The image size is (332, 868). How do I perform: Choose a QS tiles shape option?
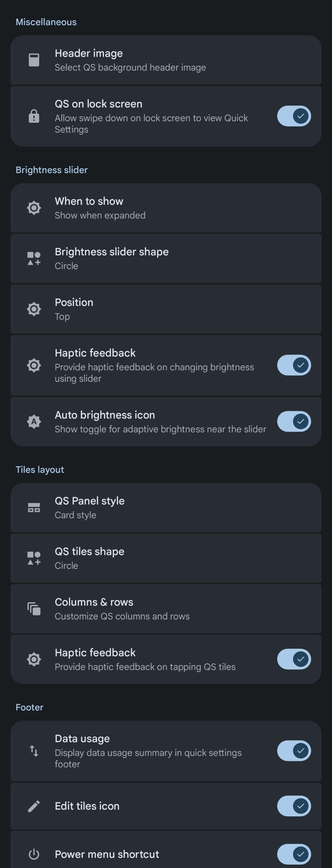tap(166, 558)
